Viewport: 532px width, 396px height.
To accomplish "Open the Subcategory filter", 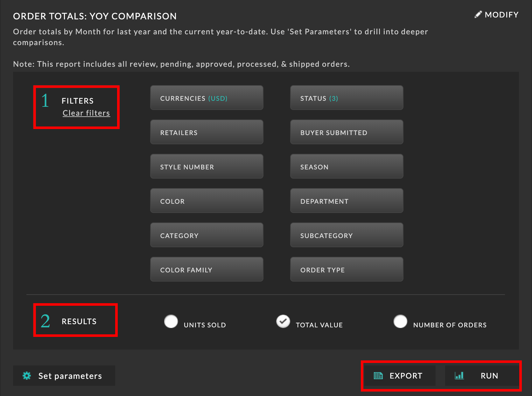I will [347, 235].
